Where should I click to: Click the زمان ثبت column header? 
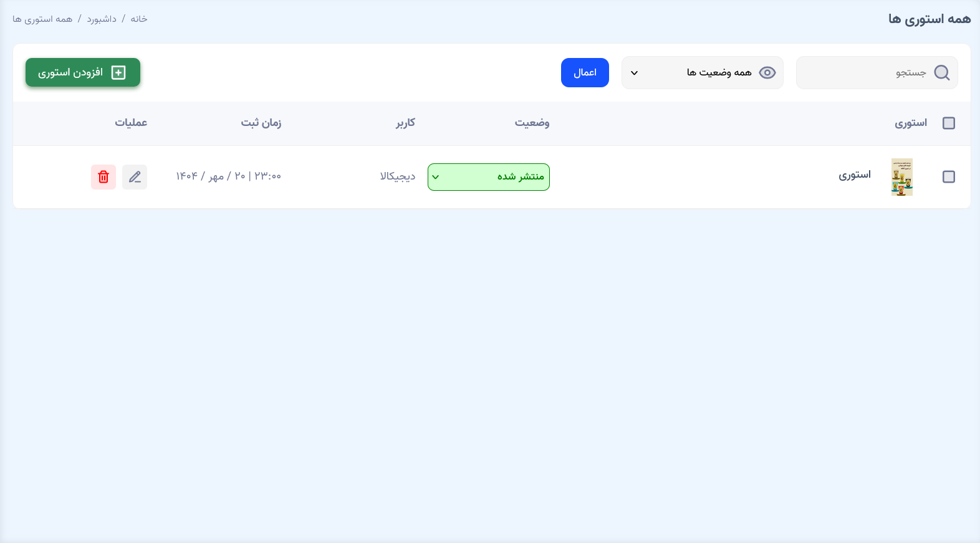click(261, 123)
